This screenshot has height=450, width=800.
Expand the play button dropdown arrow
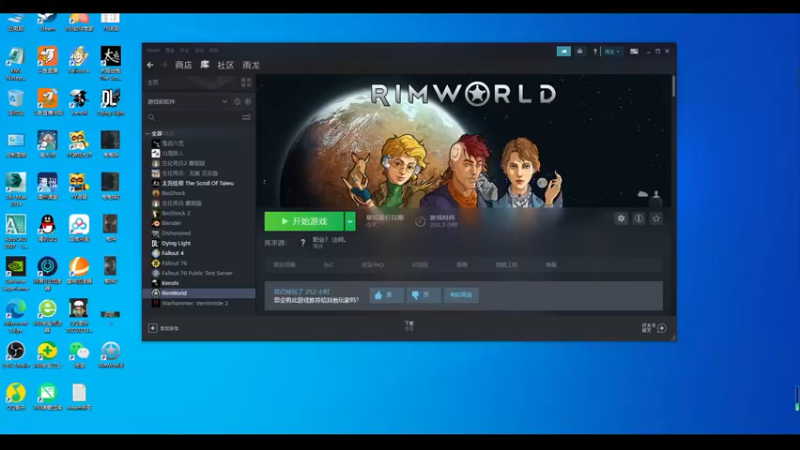pos(350,221)
